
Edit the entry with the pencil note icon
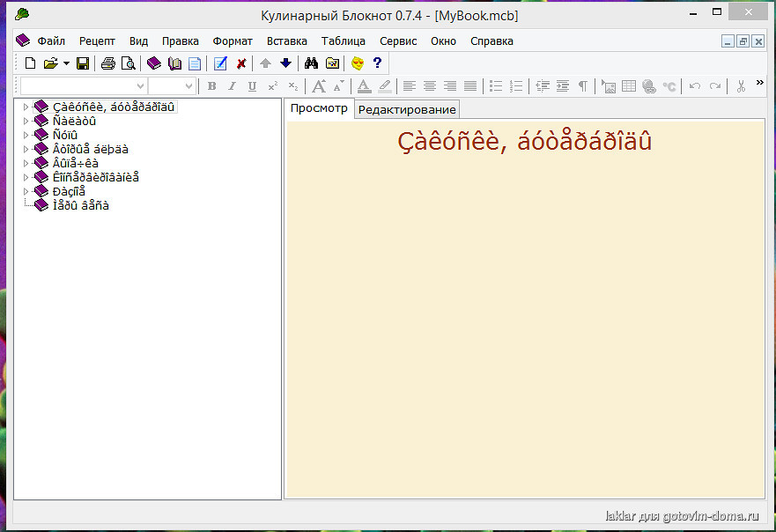tap(220, 63)
